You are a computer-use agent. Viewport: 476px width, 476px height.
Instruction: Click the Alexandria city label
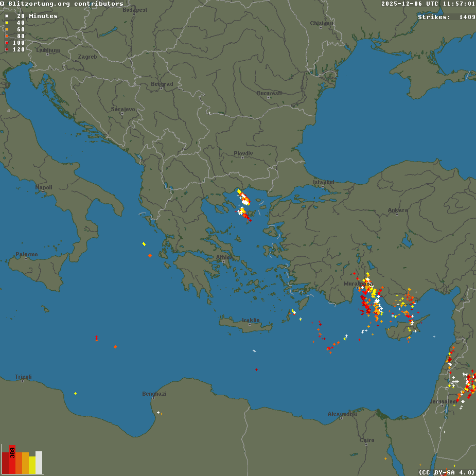342,414
